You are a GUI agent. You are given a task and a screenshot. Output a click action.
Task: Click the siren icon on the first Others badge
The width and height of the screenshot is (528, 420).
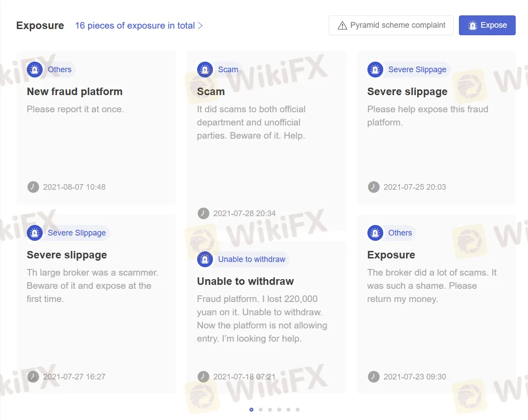(35, 69)
